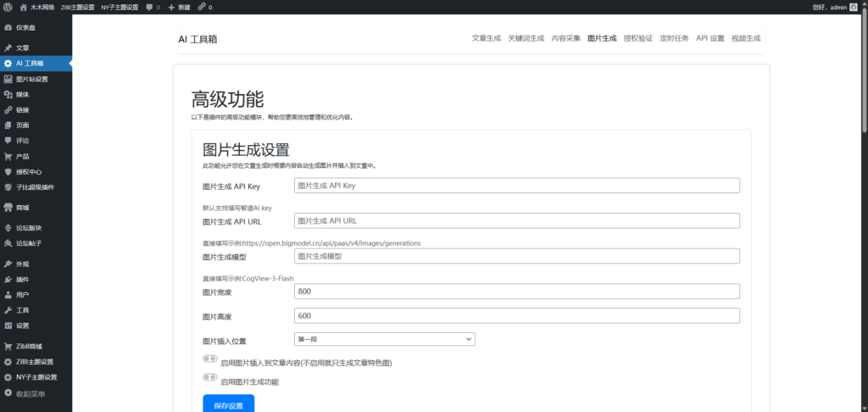Viewport: 868px width, 412px height.
Task: Click the link chain icon in admin bar
Action: point(202,7)
